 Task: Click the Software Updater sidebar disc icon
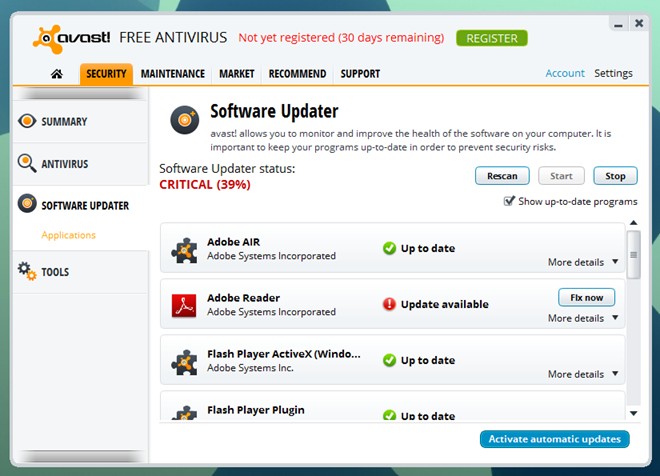click(27, 204)
